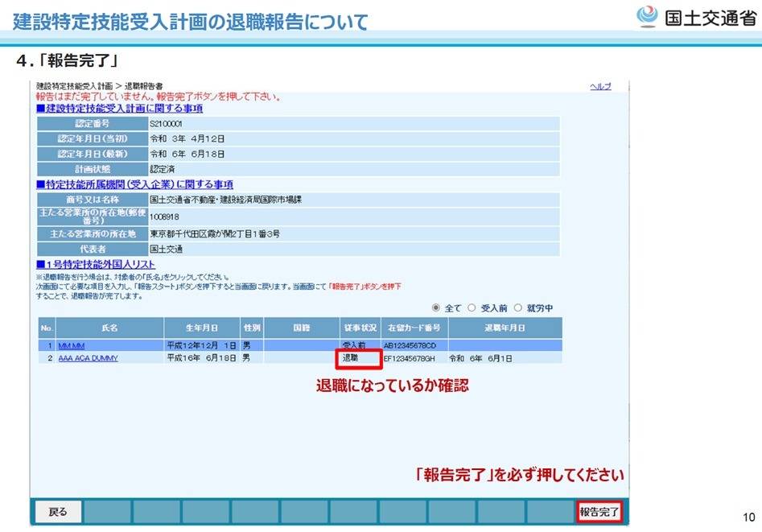The width and height of the screenshot is (762, 532).
Task: Click the 建設特定技能受入計画に関する事項 section heading
Action: [119, 109]
